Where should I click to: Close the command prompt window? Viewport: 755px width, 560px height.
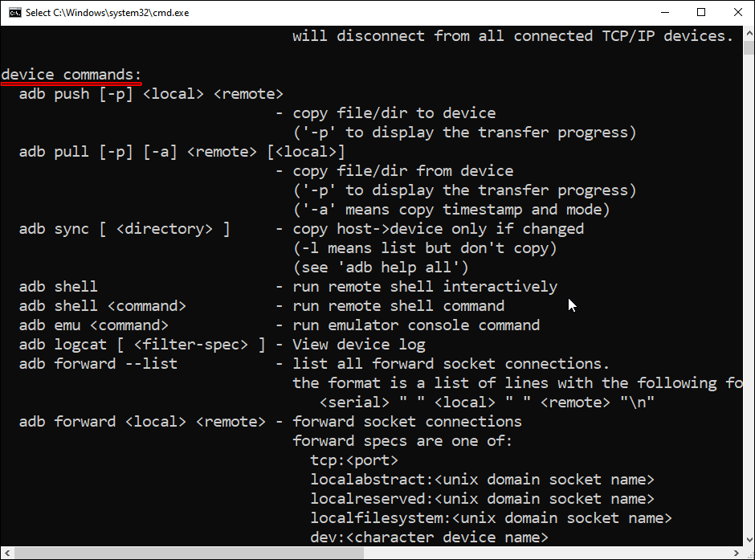(737, 12)
